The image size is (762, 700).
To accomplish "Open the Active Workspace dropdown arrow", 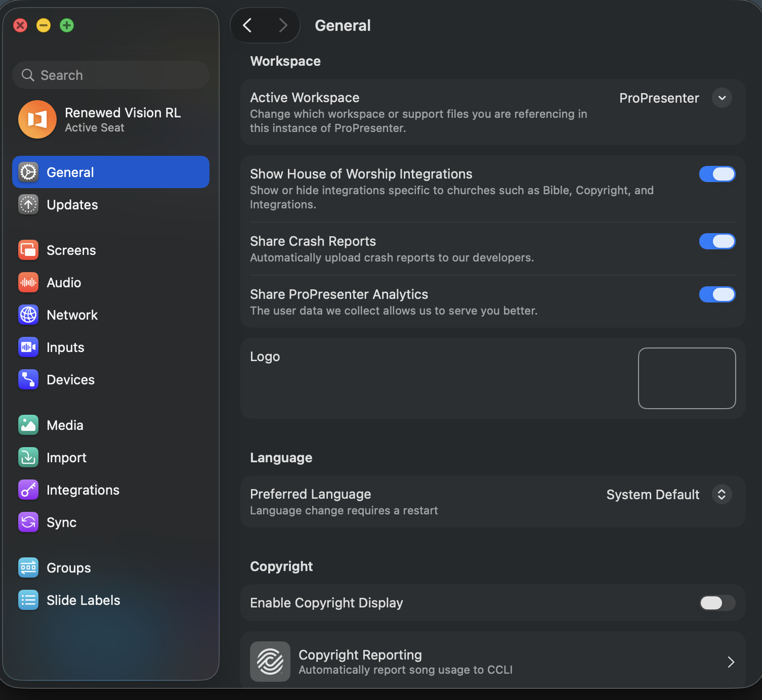I will coord(722,98).
